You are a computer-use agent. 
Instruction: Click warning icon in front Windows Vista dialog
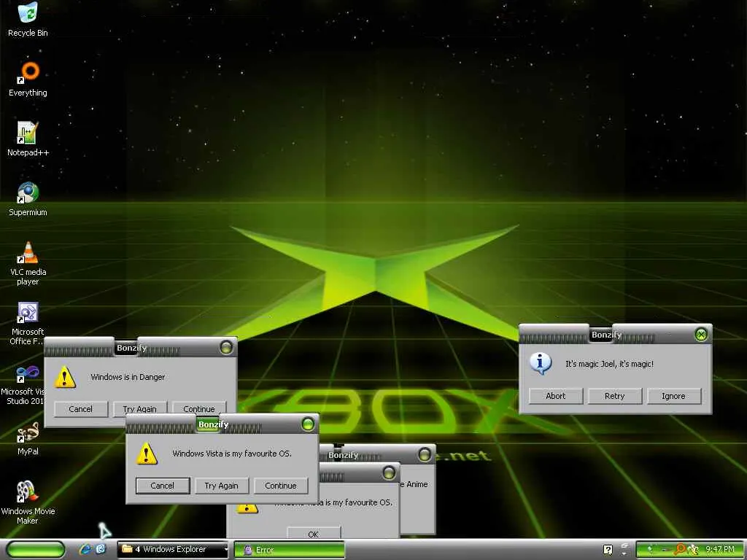[x=147, y=454]
